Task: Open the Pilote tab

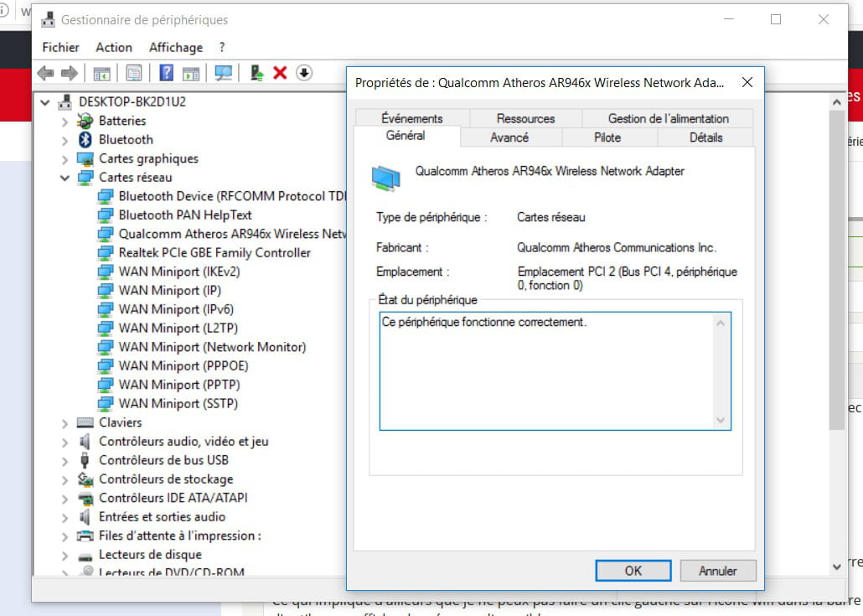Action: (x=607, y=137)
